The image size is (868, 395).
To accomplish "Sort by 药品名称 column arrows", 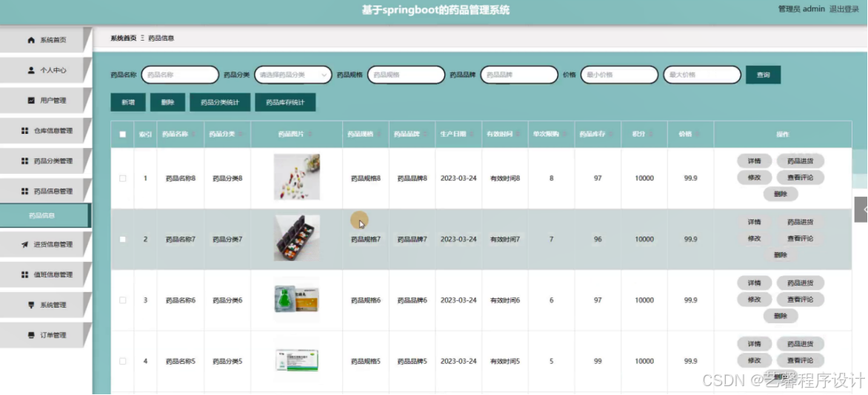I will click(x=194, y=135).
